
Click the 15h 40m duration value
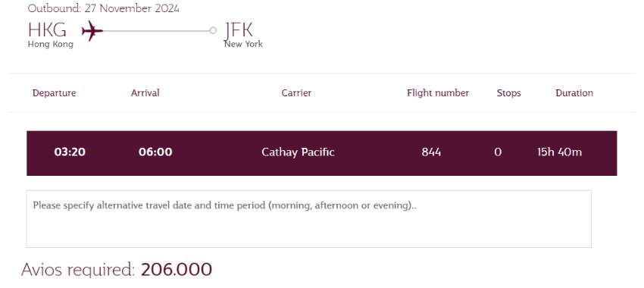coord(559,152)
